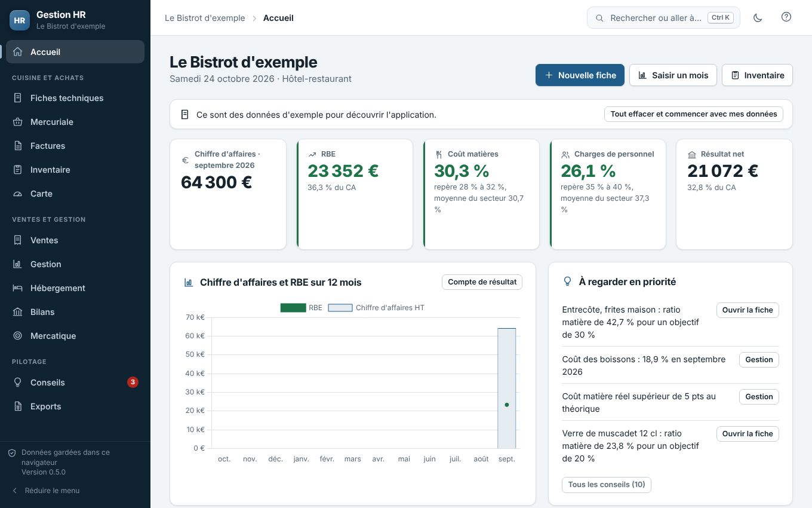Viewport: 812px width, 508px height.
Task: Click Gestion beside Coût matière réel
Action: coord(759,397)
